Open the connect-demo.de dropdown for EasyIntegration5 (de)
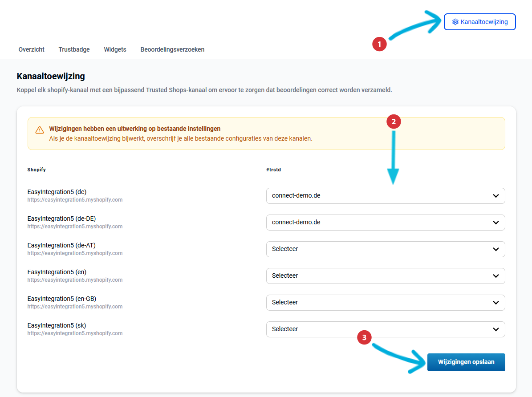Image resolution: width=532 pixels, height=397 pixels. pos(385,196)
